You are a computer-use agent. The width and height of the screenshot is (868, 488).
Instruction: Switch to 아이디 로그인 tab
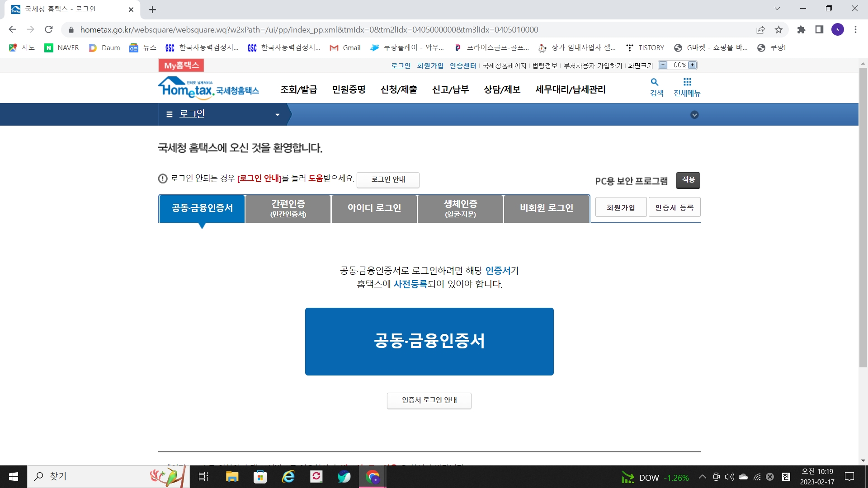[374, 208]
